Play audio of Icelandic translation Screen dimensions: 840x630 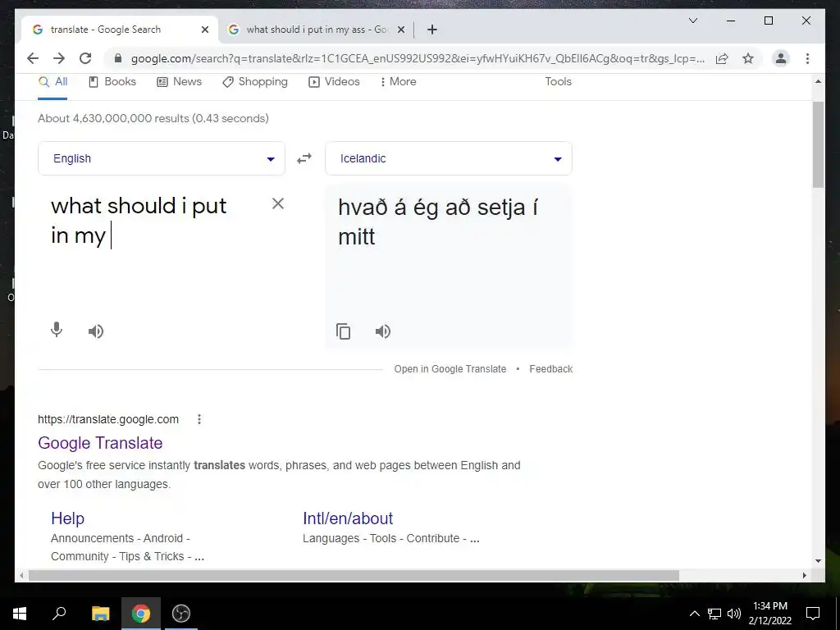[x=383, y=331]
